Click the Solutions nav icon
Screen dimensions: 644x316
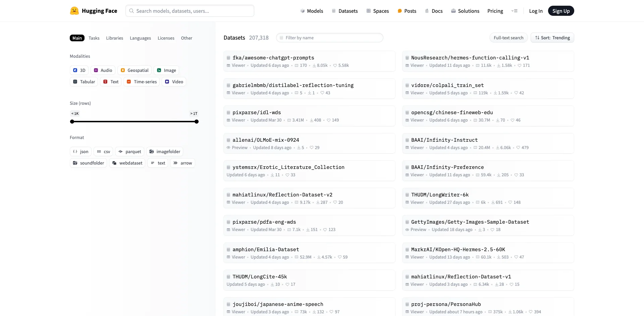tap(453, 11)
